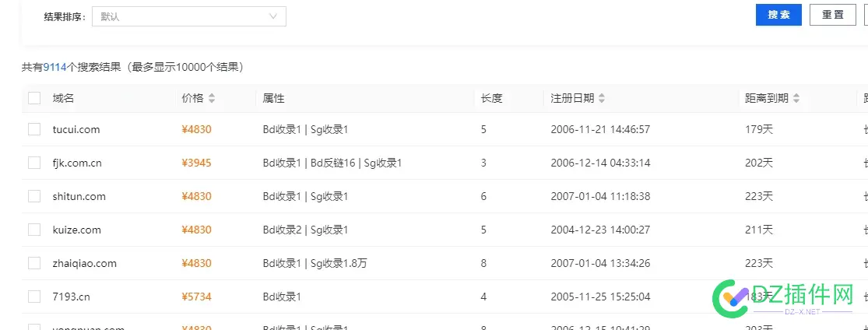Open domain fjk.com.cn
This screenshot has height=330, width=868.
tap(77, 163)
